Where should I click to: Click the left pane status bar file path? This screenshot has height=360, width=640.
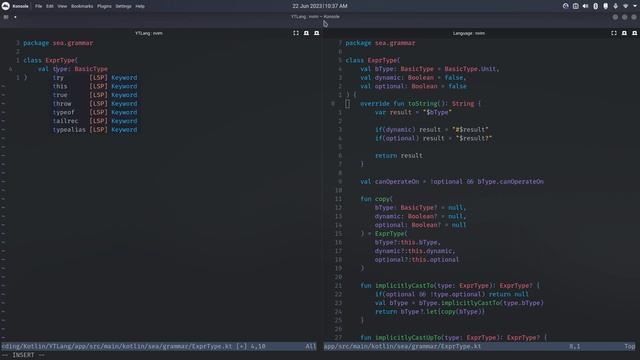(x=117, y=346)
